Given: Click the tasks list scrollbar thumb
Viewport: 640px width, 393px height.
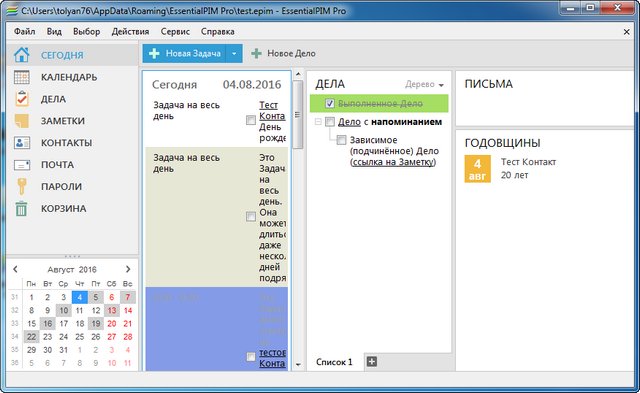Looking at the screenshot, I should click(298, 114).
